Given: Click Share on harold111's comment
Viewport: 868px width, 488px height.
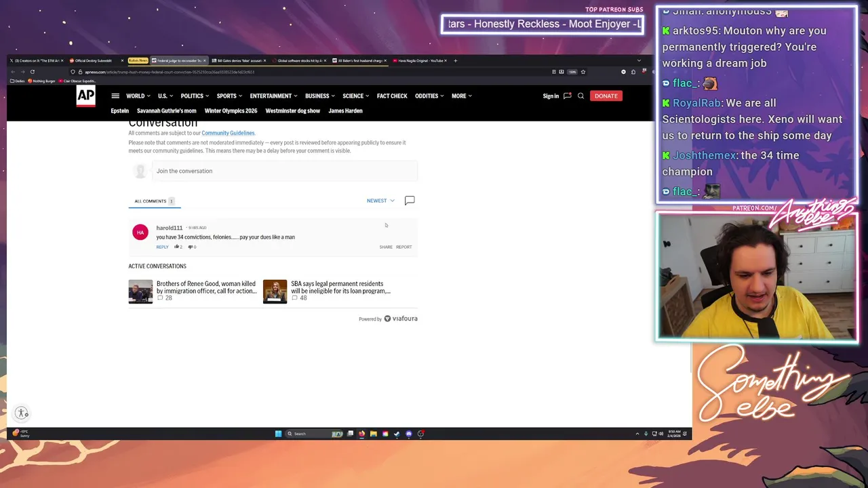Looking at the screenshot, I should pyautogui.click(x=386, y=247).
